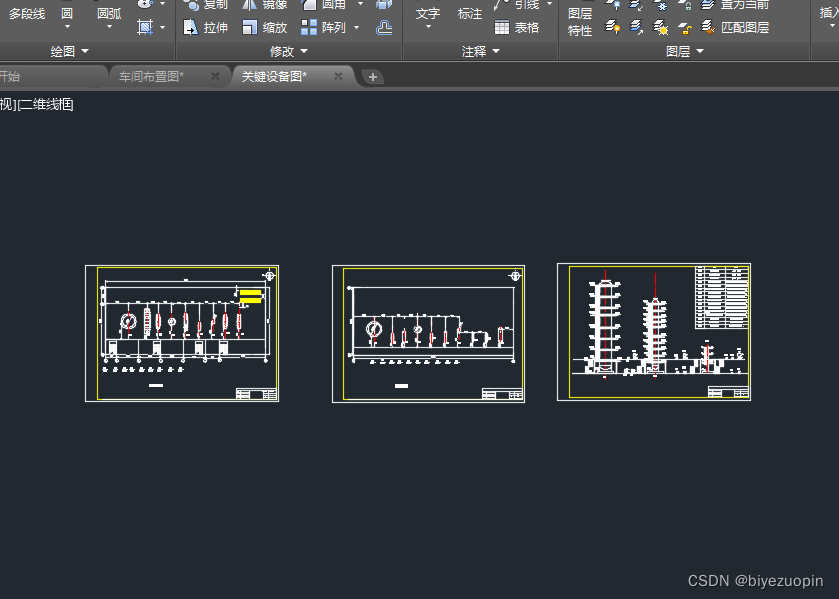The height and width of the screenshot is (599, 839).
Task: Close the 车间布置图 tab
Action: pos(216,76)
